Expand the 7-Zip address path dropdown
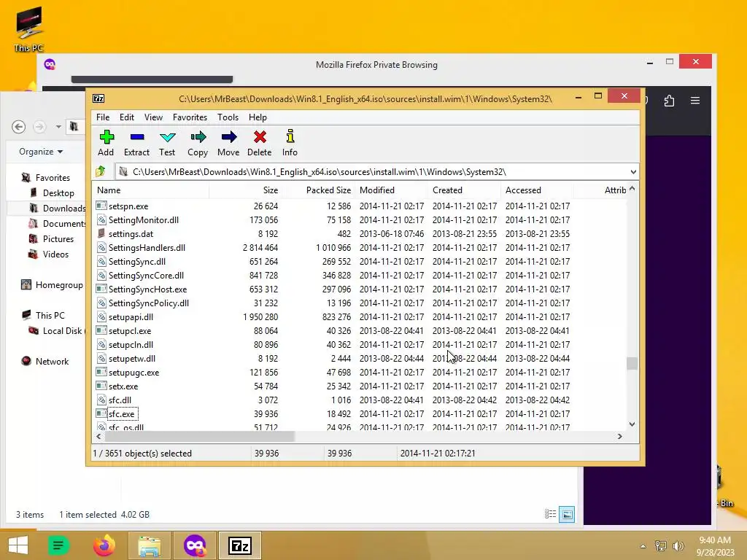Image resolution: width=747 pixels, height=560 pixels. (633, 172)
